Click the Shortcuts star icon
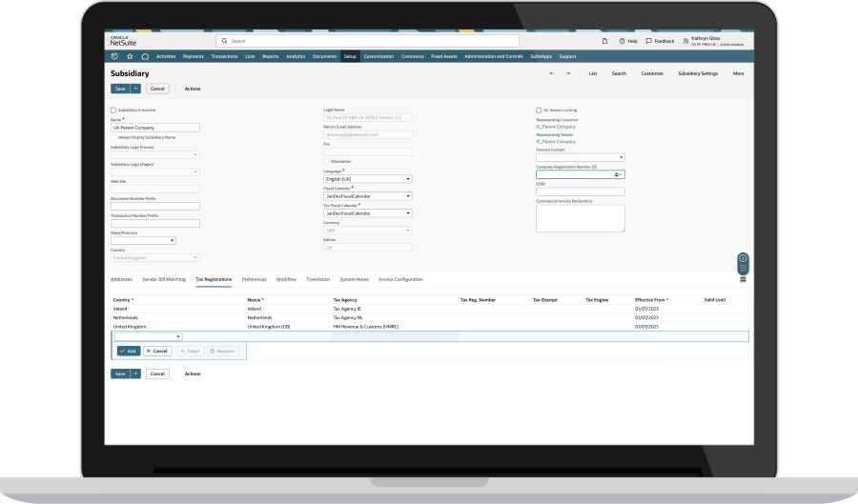 coord(130,56)
